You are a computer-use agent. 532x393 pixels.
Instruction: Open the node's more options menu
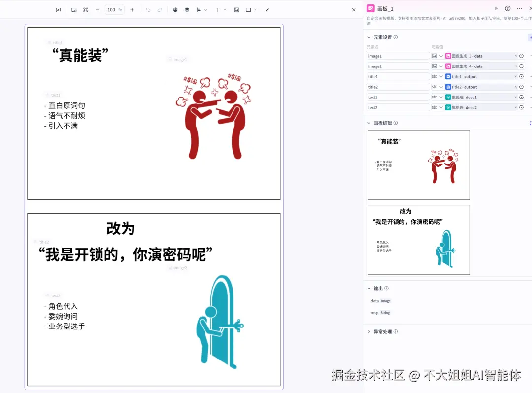click(x=519, y=8)
